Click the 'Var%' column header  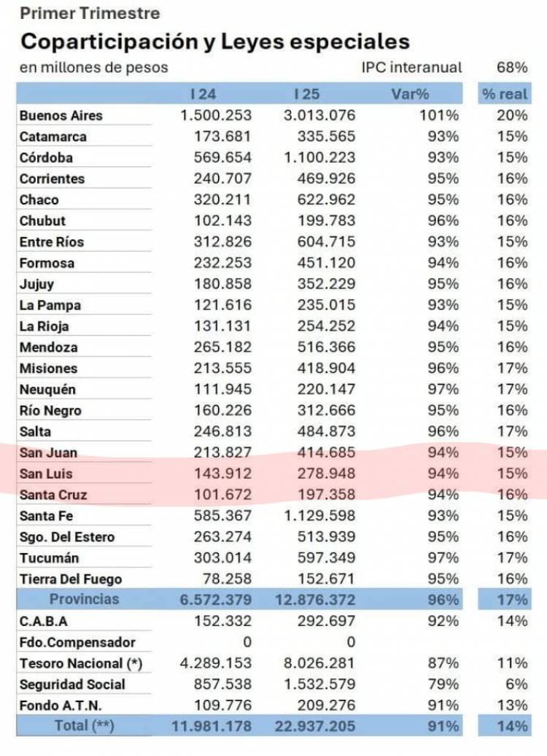[410, 94]
